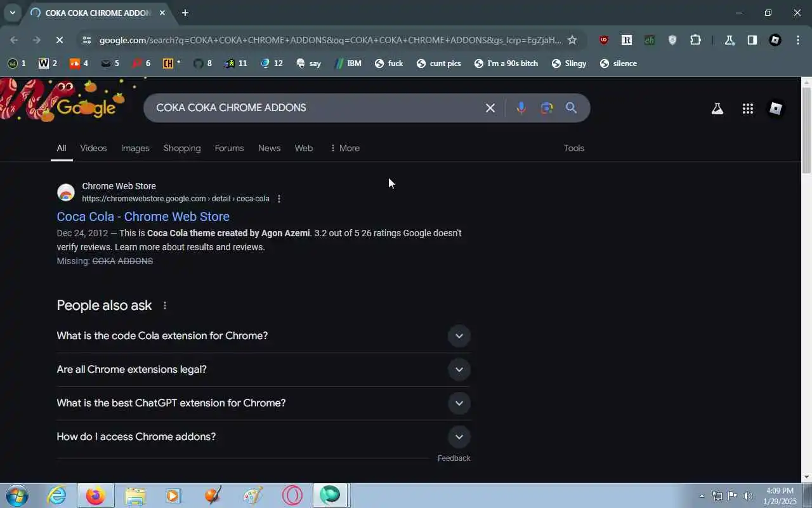Open Search Labs flask on page
The height and width of the screenshot is (508, 812).
[x=717, y=109]
